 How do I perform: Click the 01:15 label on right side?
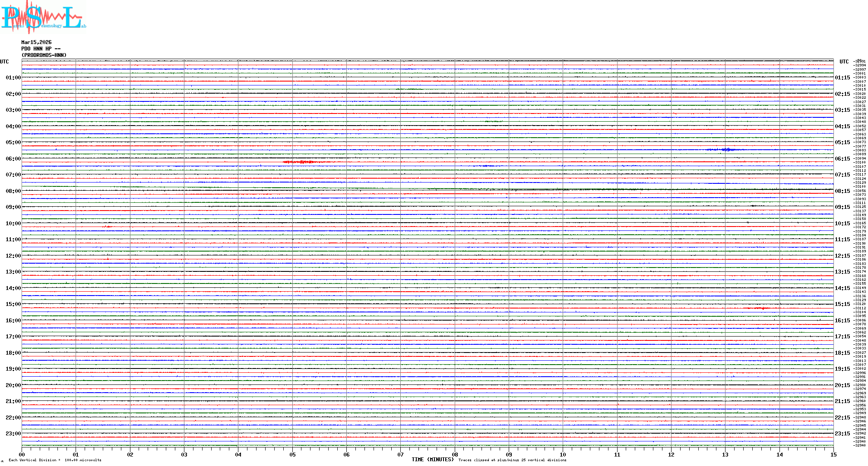pos(842,78)
